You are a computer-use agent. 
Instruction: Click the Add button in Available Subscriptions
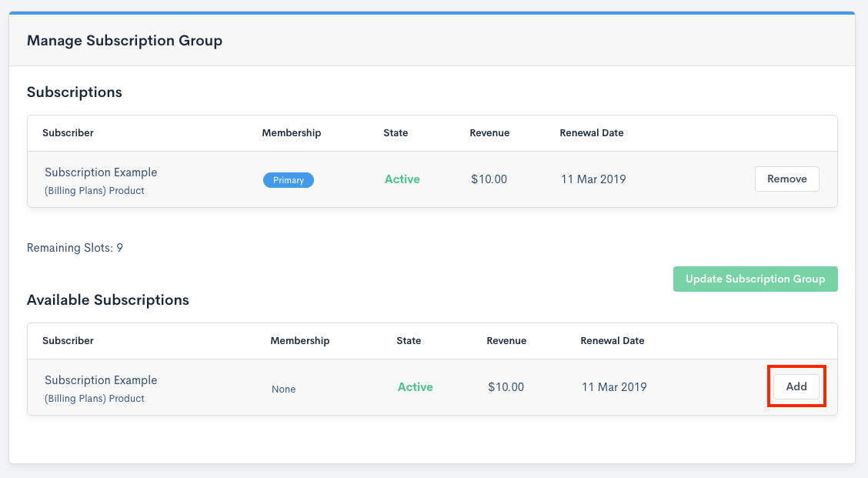tap(796, 386)
